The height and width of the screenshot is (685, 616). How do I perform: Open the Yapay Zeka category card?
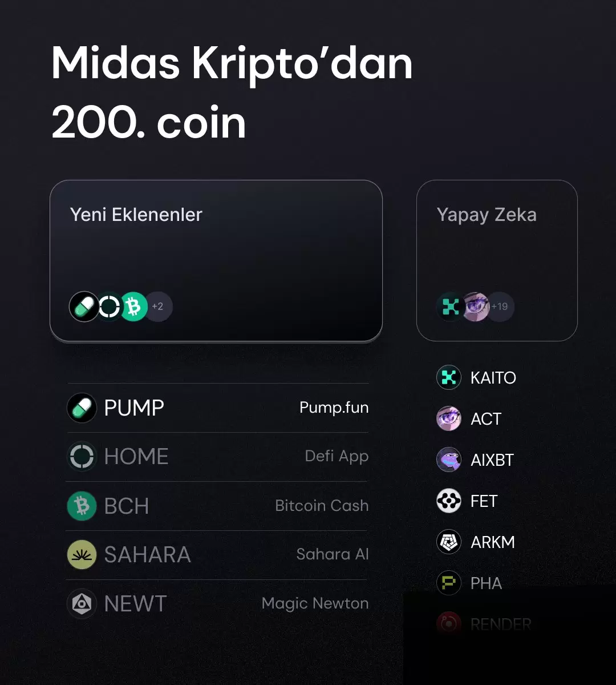497,261
